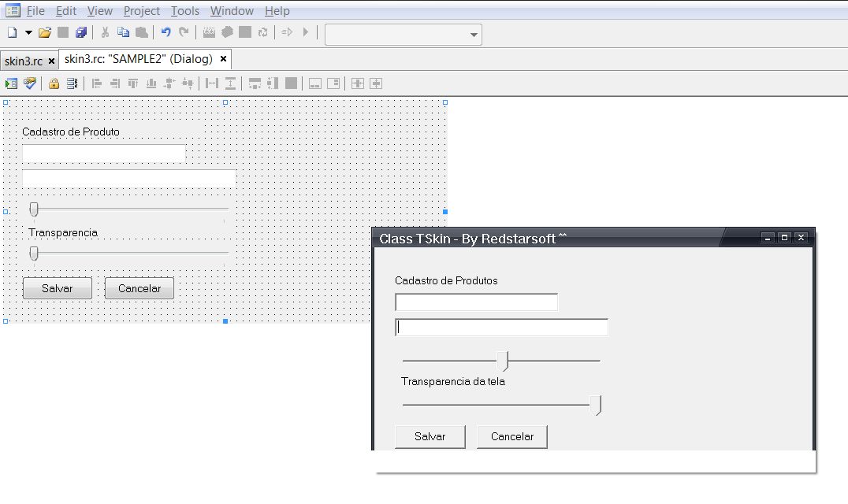
Task: Click the Rebuild refresh arrows icon
Action: (263, 32)
